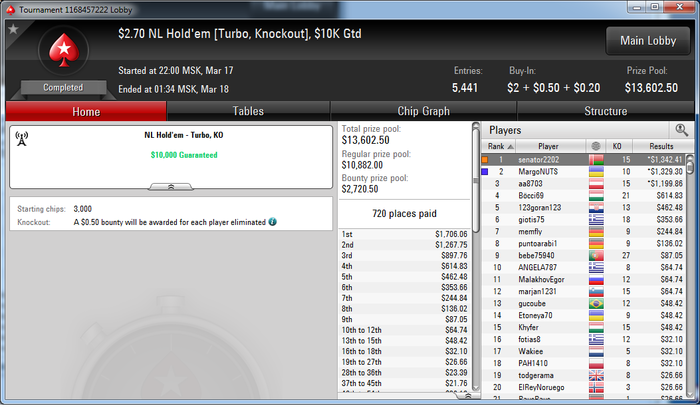Click the players list scrollbar

[690, 277]
